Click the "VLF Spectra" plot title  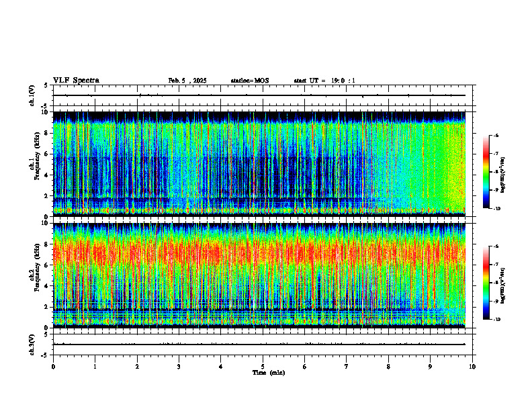point(76,81)
